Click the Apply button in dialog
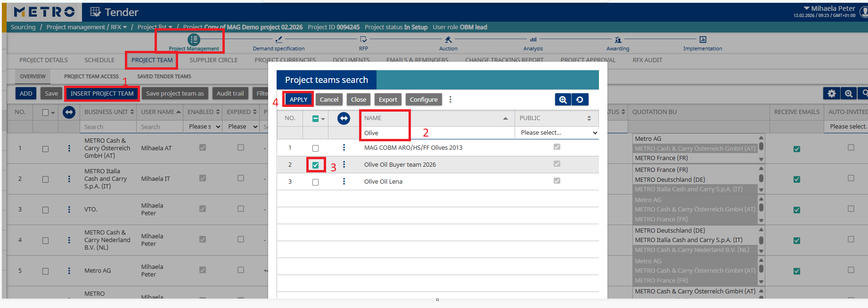Screen dimensions: 868x308 [x=298, y=99]
